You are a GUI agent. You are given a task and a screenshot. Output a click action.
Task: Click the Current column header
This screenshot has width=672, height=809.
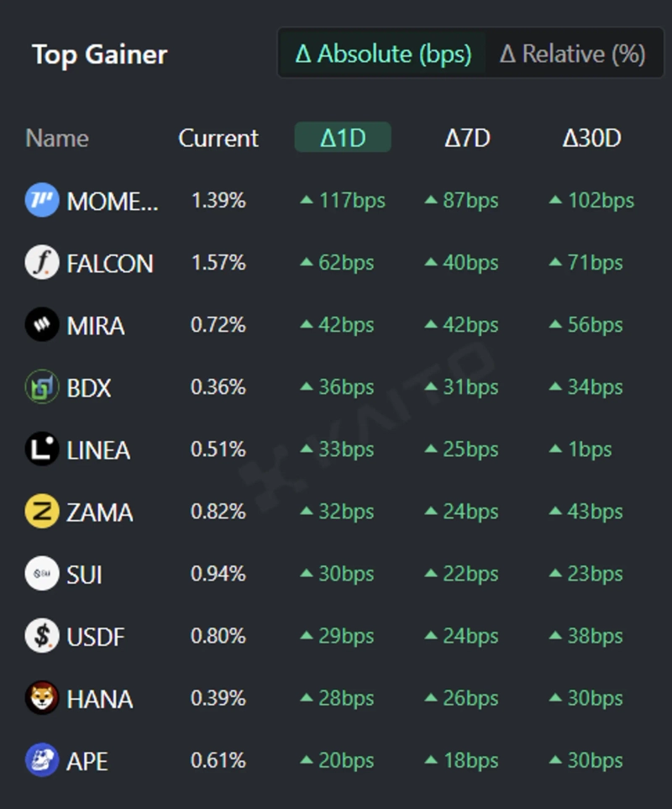pos(218,139)
